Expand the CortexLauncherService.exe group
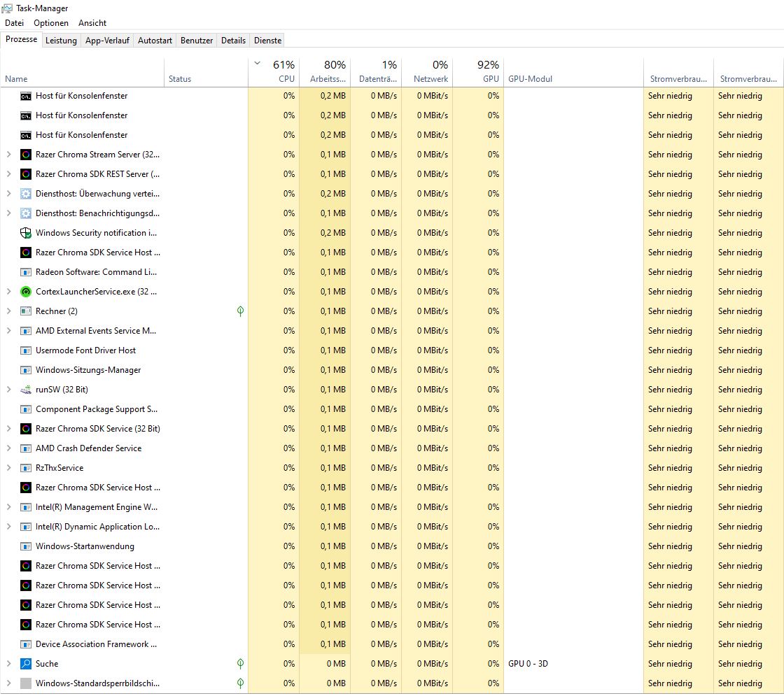 (8, 292)
